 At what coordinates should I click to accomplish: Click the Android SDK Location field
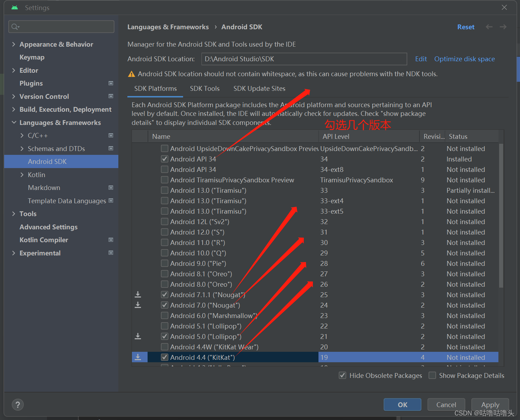304,59
